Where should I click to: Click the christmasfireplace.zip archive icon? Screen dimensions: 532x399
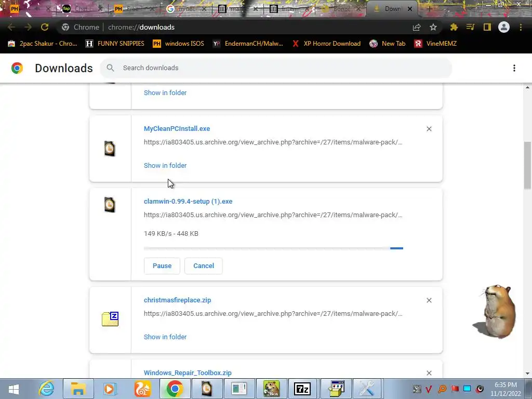click(110, 319)
